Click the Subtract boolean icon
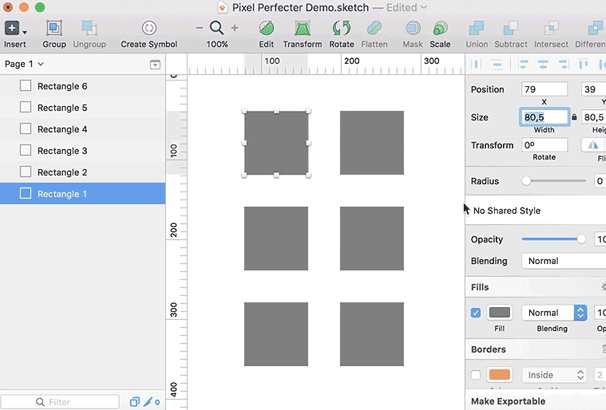606x410 pixels. click(511, 28)
